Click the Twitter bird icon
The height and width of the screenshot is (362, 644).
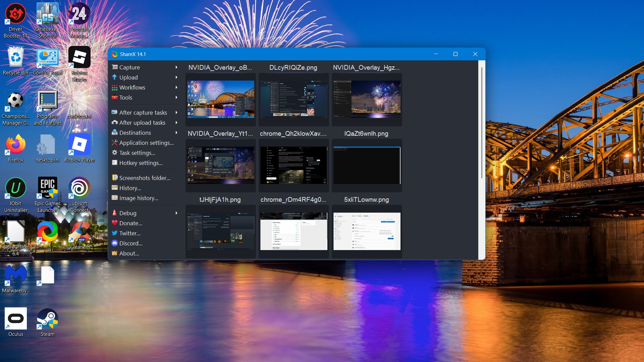tap(115, 233)
